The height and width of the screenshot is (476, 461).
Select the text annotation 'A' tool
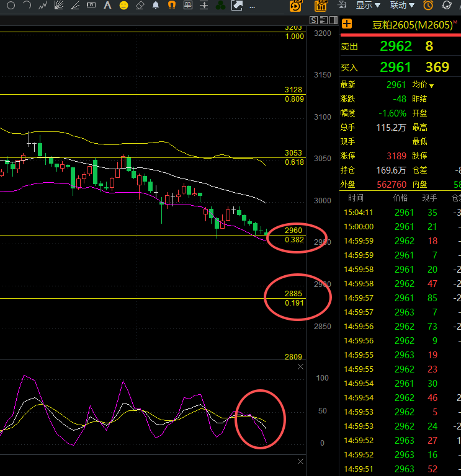click(107, 5)
